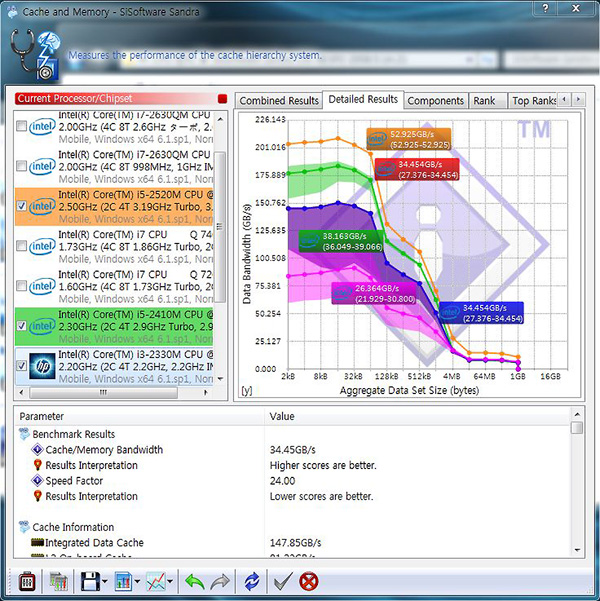Click the copy results icon in toolbar

pyautogui.click(x=59, y=581)
